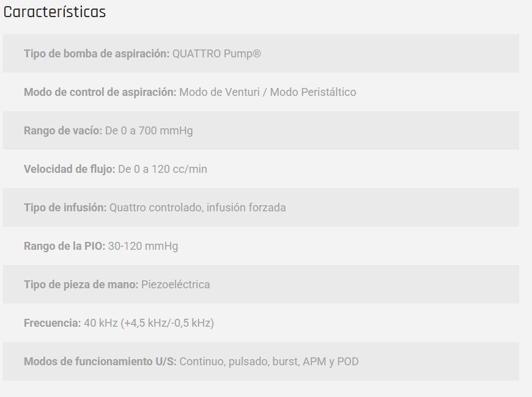Click Modo de Venturi / Modo Peristáltico text
The image size is (532, 397).
click(x=268, y=92)
